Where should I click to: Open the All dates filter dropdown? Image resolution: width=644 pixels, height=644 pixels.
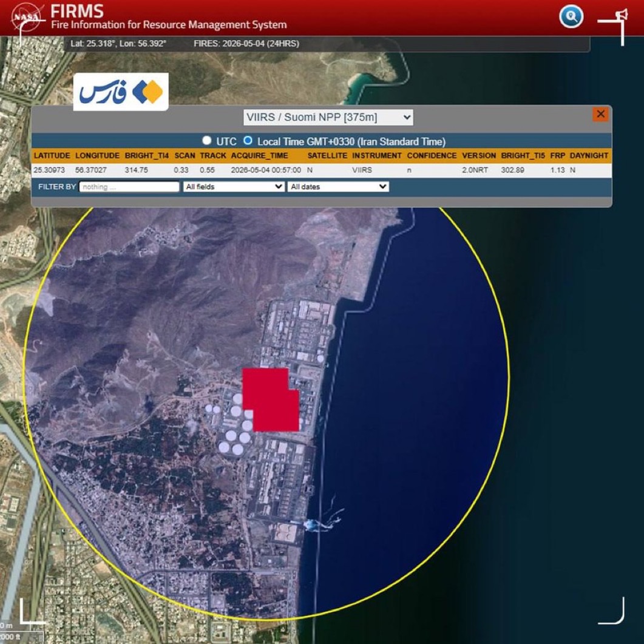(x=338, y=186)
